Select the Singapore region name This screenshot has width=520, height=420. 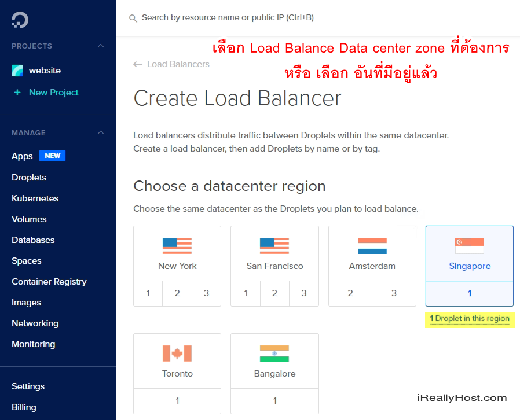pyautogui.click(x=470, y=266)
